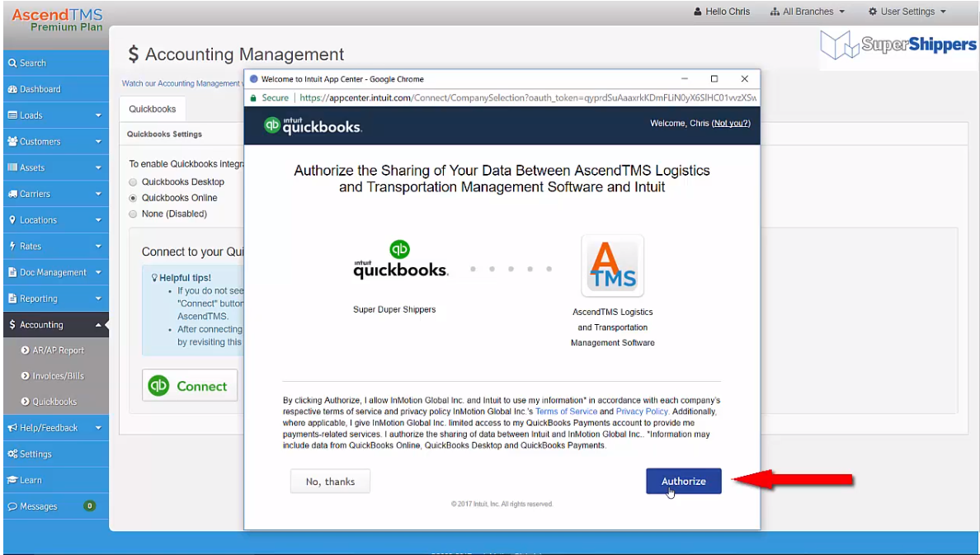The height and width of the screenshot is (555, 980).
Task: Click the Dashboard gauge icon
Action: click(x=12, y=89)
